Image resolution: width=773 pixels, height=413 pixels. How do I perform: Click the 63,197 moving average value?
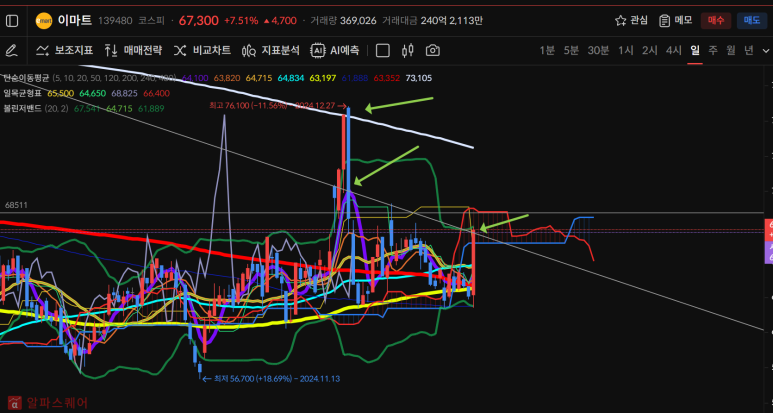[x=323, y=78]
